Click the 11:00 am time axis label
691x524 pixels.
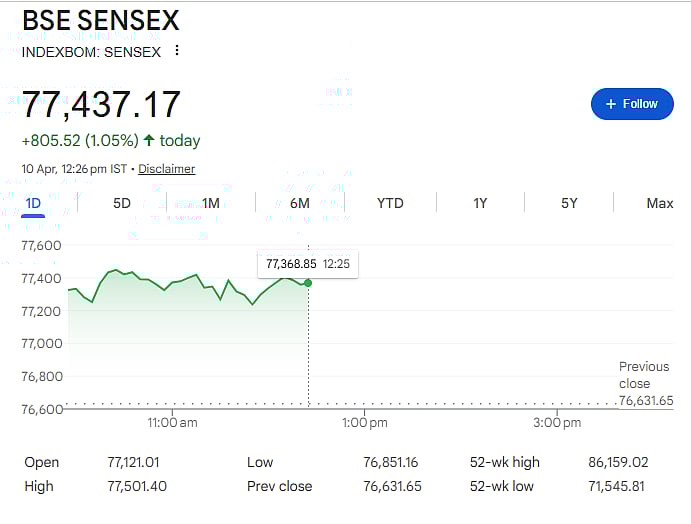coord(173,423)
